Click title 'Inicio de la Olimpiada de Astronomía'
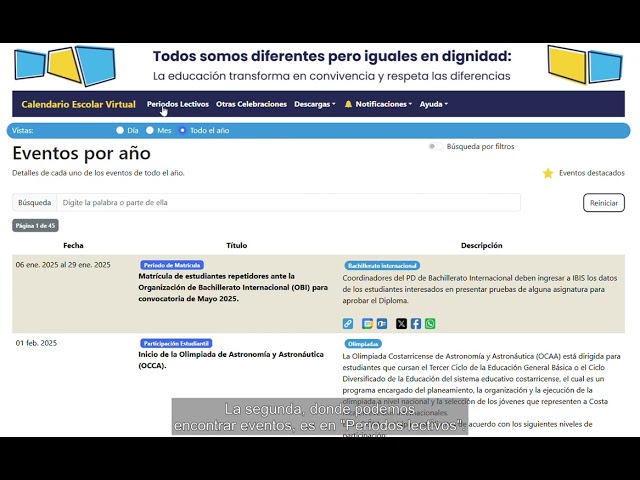Screen dimensions: 640x480 (231, 360)
